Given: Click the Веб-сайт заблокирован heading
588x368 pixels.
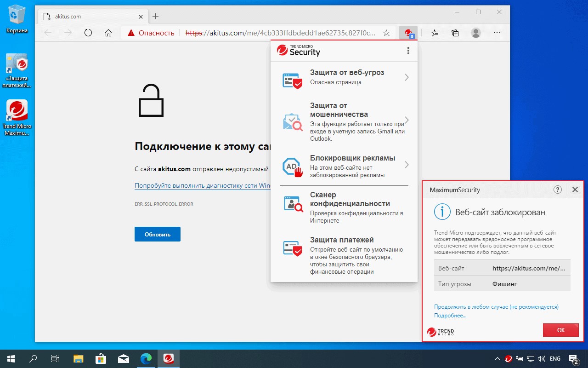Looking at the screenshot, I should coord(500,212).
